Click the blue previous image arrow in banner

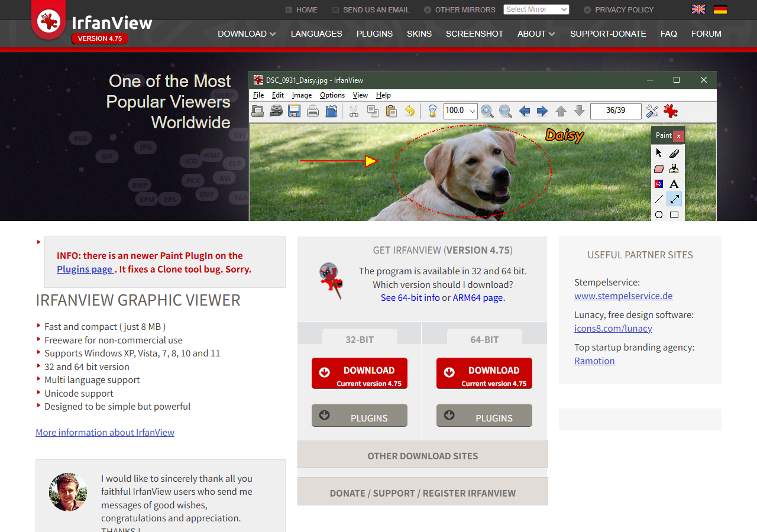(x=524, y=111)
